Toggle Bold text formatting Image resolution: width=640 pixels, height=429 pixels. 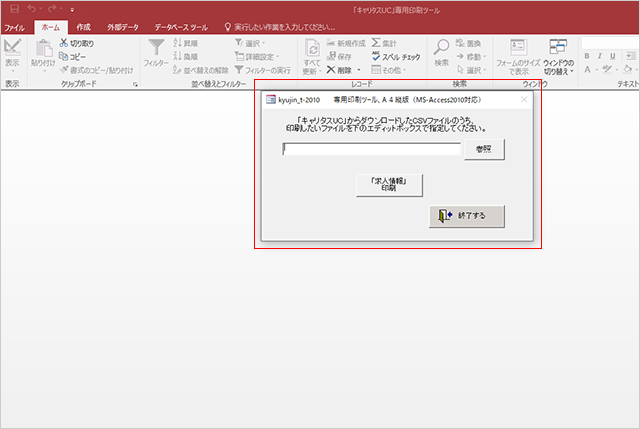click(587, 56)
